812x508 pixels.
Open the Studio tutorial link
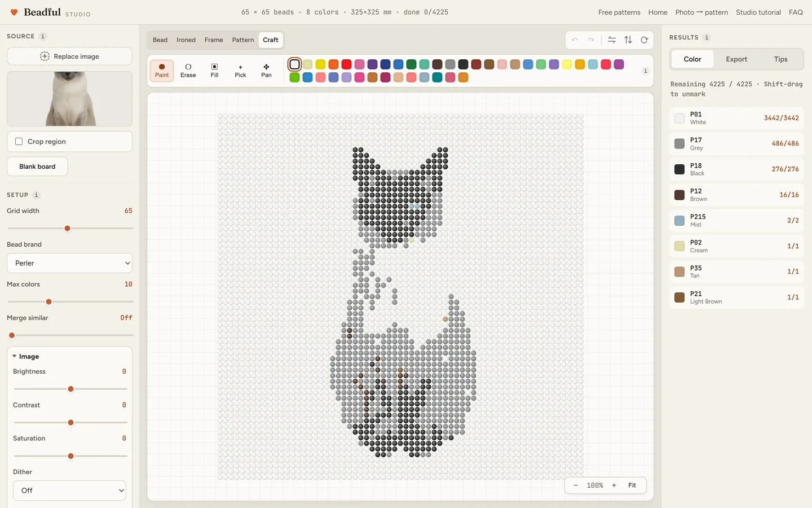tap(758, 12)
